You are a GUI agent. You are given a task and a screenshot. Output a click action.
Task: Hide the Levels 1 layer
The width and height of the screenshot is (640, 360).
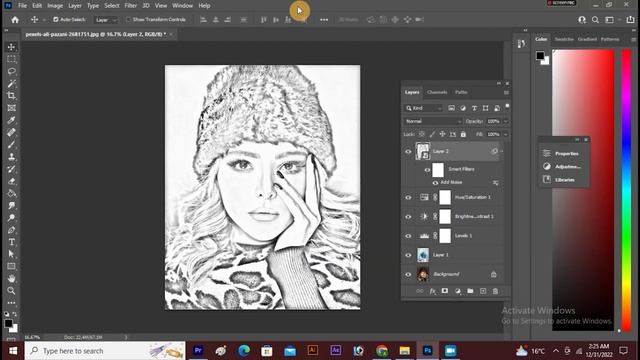(408, 236)
